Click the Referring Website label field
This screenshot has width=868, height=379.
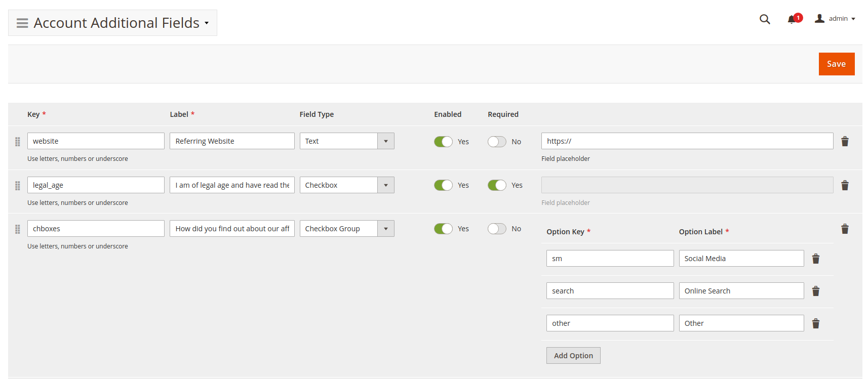pos(231,141)
